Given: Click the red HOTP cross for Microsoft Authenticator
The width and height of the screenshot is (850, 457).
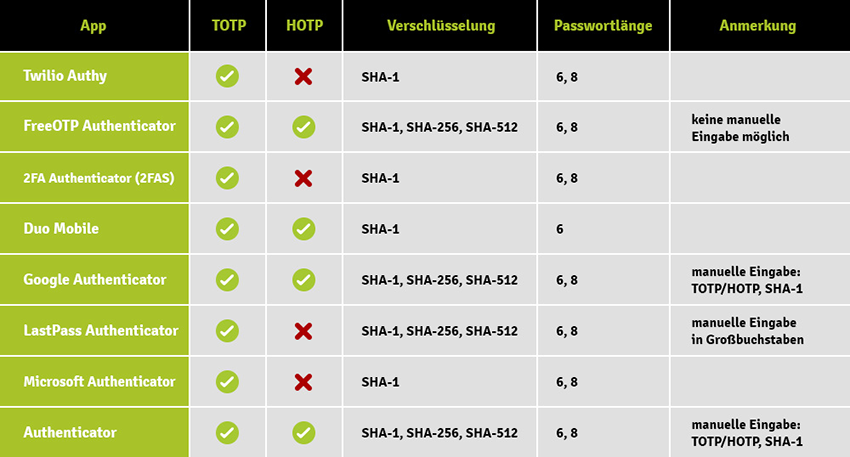Looking at the screenshot, I should 304,382.
